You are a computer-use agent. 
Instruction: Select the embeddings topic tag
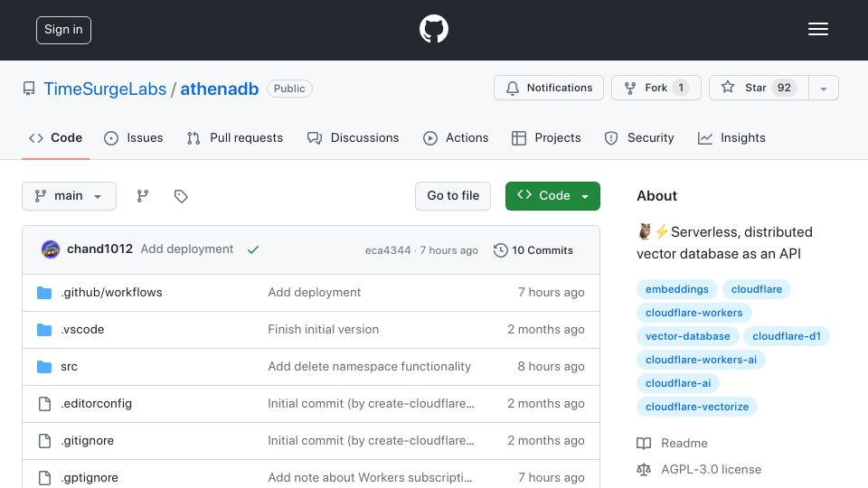[676, 289]
